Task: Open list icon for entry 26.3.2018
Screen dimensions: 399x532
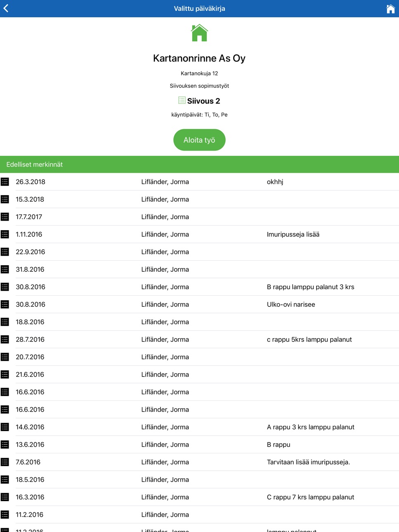Action: [x=5, y=181]
